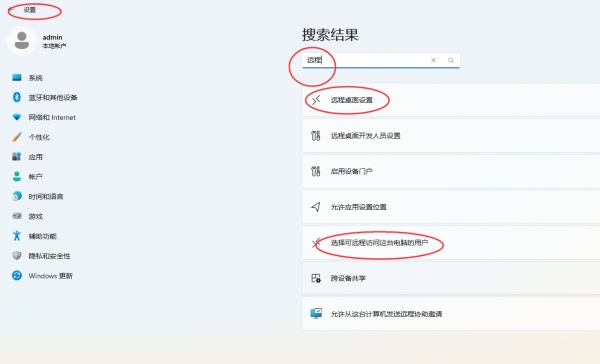
Task: Click the 远程桌面设置 remote desktop icon
Action: [316, 100]
